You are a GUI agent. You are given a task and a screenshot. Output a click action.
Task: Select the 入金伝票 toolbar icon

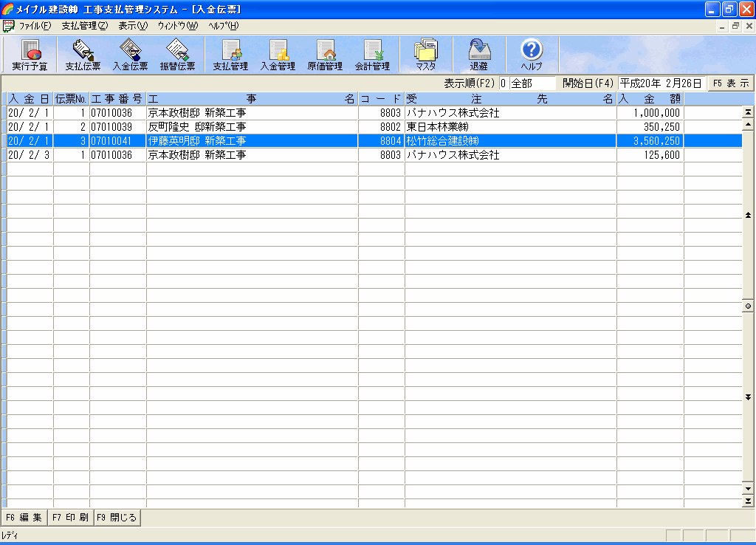(x=130, y=55)
